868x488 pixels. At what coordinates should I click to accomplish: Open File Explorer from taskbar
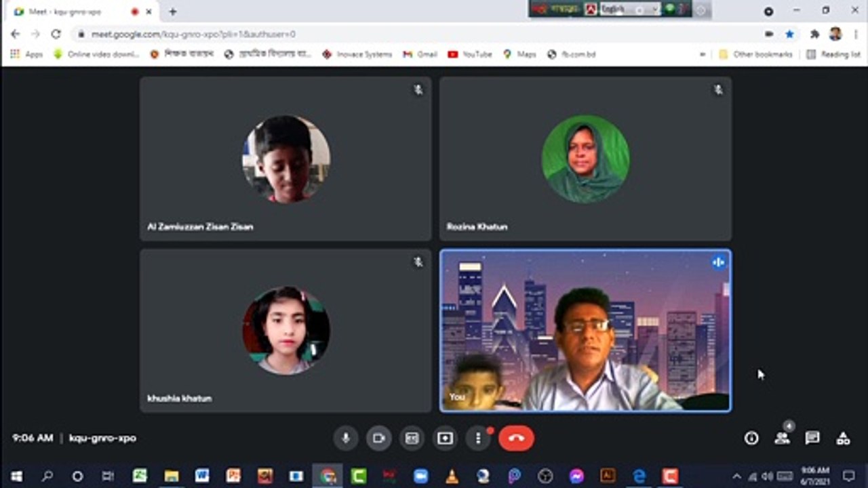point(171,476)
